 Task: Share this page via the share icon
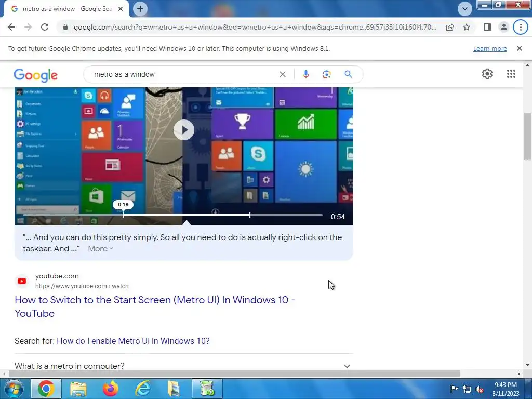point(450,27)
